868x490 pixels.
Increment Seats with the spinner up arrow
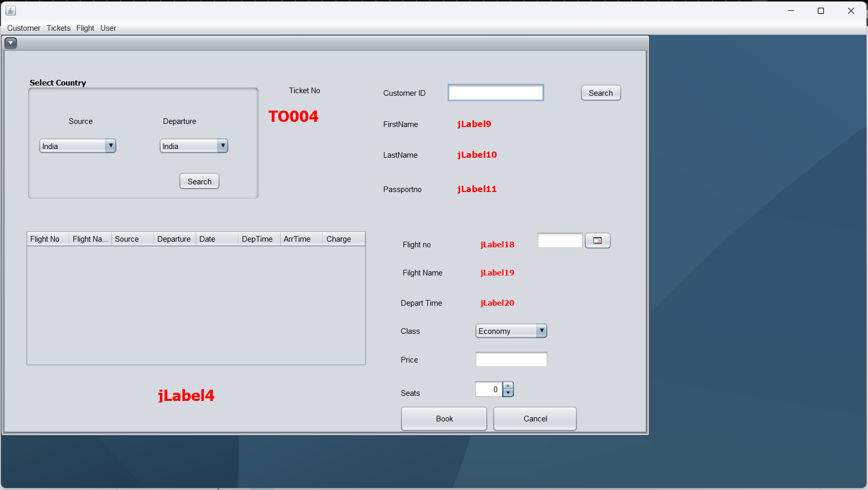(x=507, y=386)
